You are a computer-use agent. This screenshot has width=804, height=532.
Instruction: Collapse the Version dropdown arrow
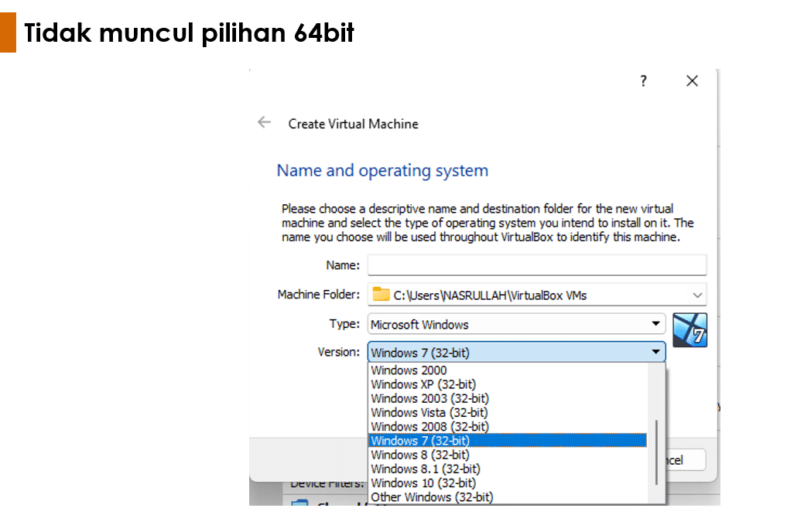pos(656,352)
